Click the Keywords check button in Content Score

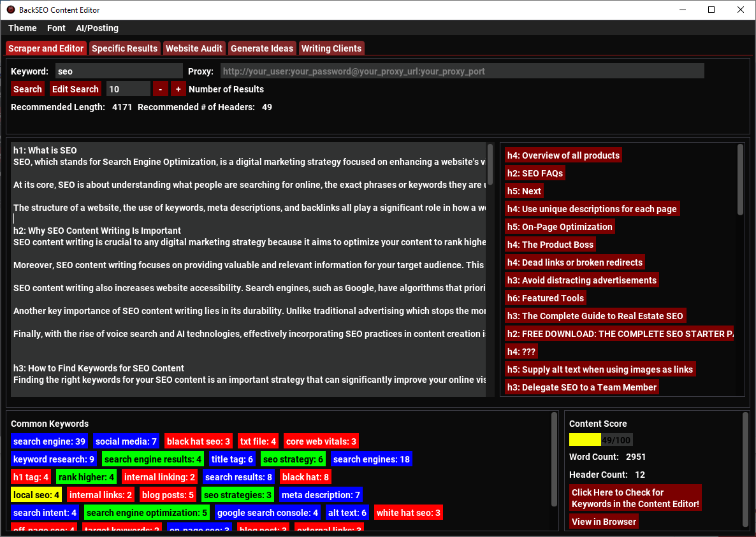[x=635, y=498]
